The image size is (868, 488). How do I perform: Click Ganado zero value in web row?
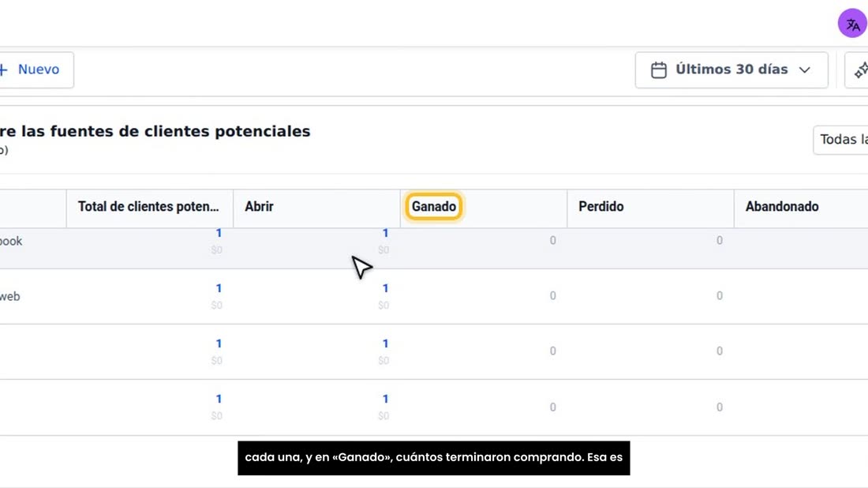point(552,296)
